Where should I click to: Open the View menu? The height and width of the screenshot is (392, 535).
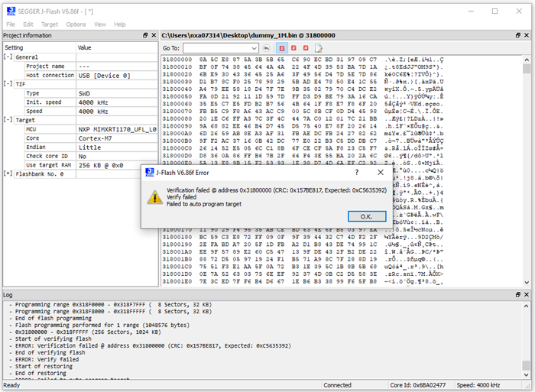(100, 24)
